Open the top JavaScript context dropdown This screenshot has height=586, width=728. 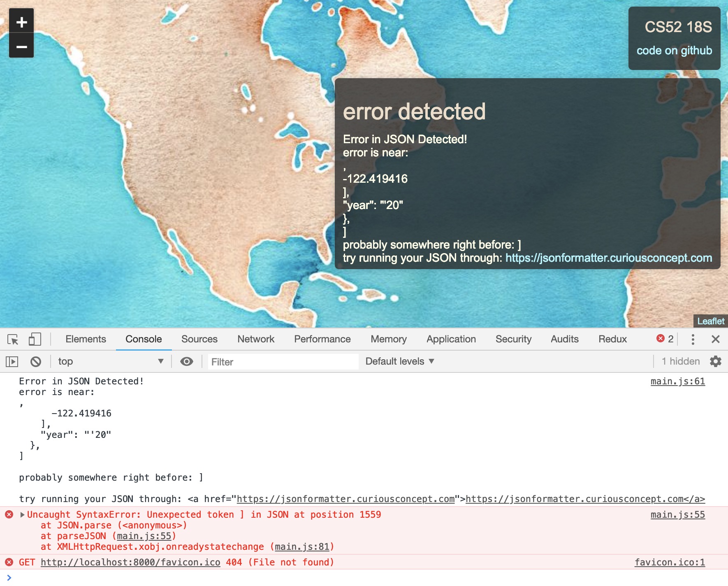(x=111, y=361)
